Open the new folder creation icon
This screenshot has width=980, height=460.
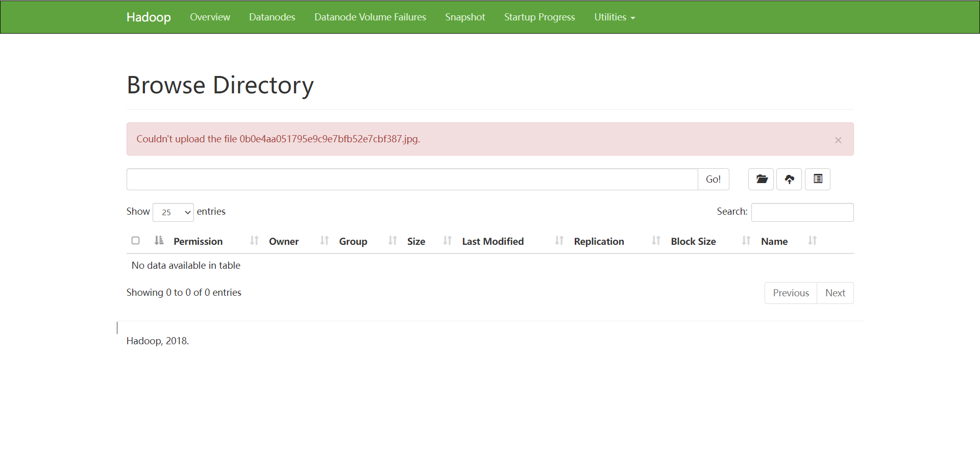(761, 179)
